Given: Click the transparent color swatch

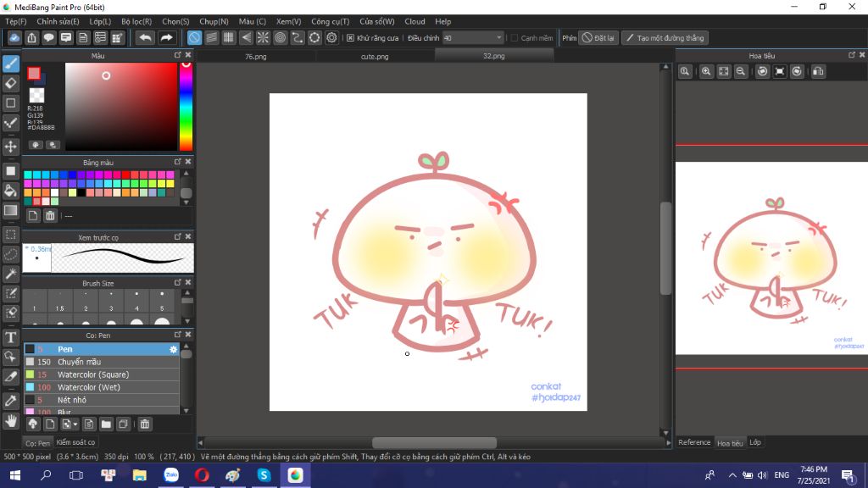Looking at the screenshot, I should pyautogui.click(x=36, y=95).
